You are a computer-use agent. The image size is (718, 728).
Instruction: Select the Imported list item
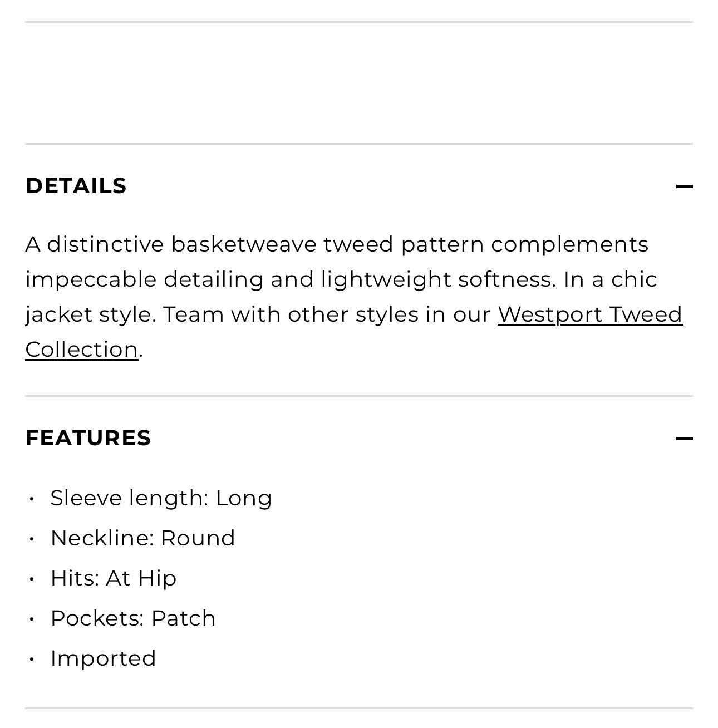click(103, 658)
